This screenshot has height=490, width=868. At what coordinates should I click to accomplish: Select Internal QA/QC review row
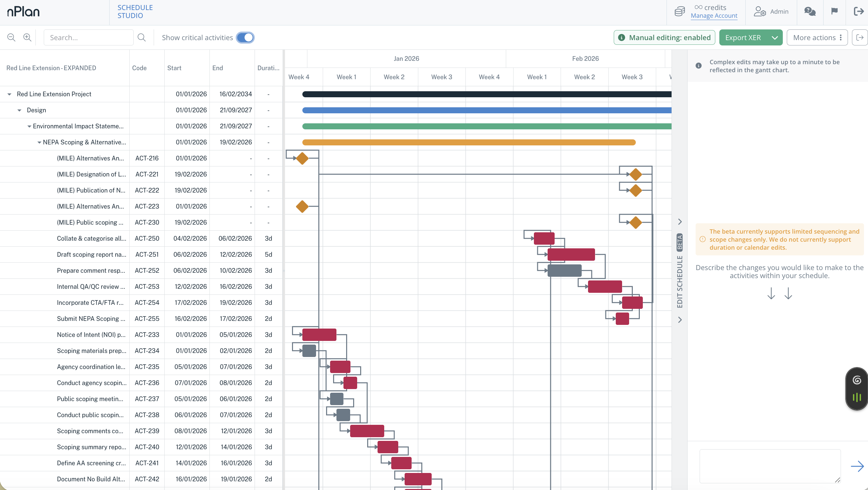click(141, 287)
